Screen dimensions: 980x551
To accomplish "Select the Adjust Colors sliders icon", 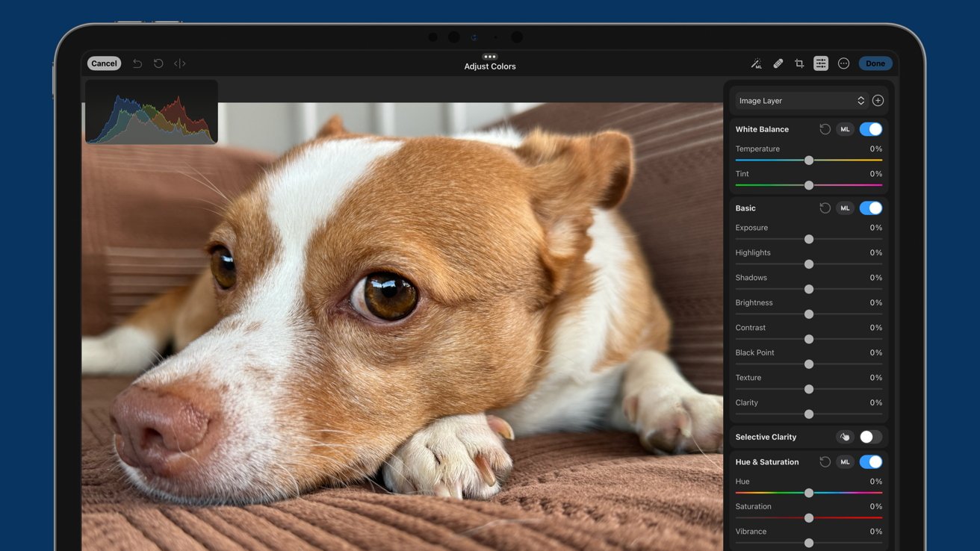I will [821, 63].
